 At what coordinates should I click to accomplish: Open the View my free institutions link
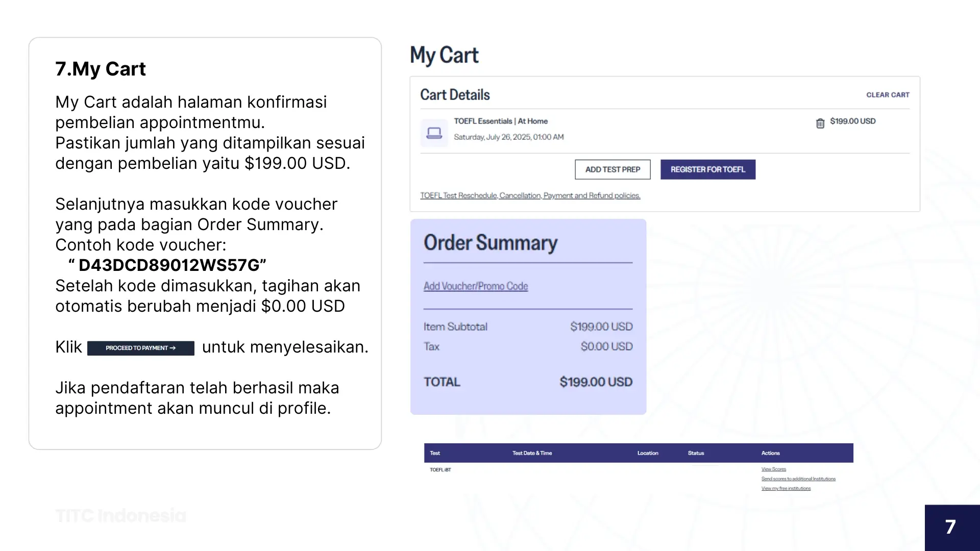786,489
